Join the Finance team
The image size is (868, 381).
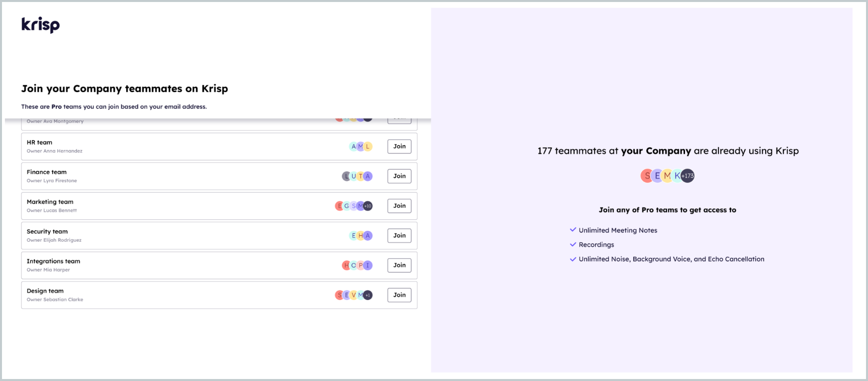pyautogui.click(x=399, y=176)
